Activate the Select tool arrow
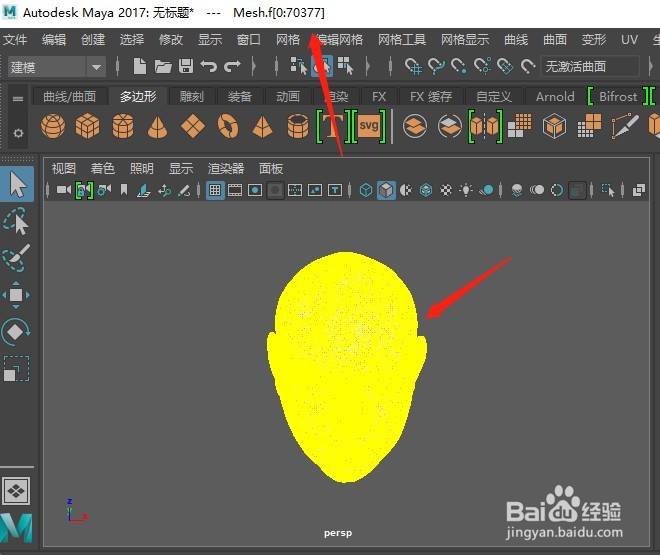 pyautogui.click(x=17, y=184)
